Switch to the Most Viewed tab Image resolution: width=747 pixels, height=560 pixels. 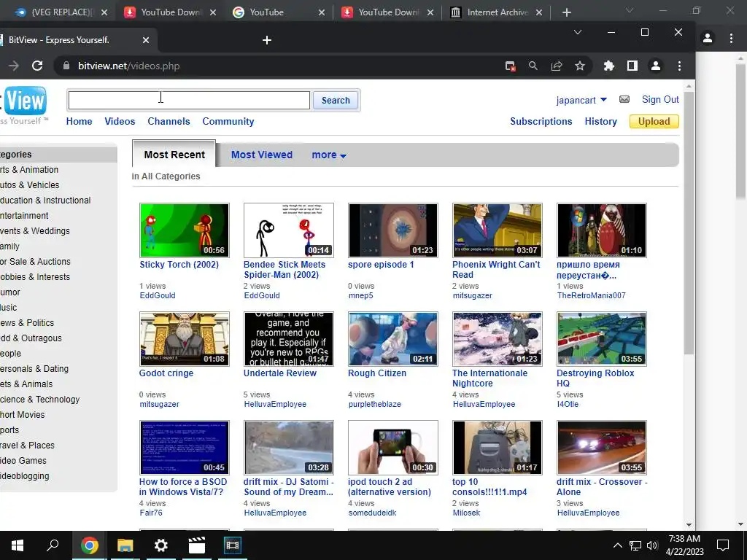pos(262,155)
